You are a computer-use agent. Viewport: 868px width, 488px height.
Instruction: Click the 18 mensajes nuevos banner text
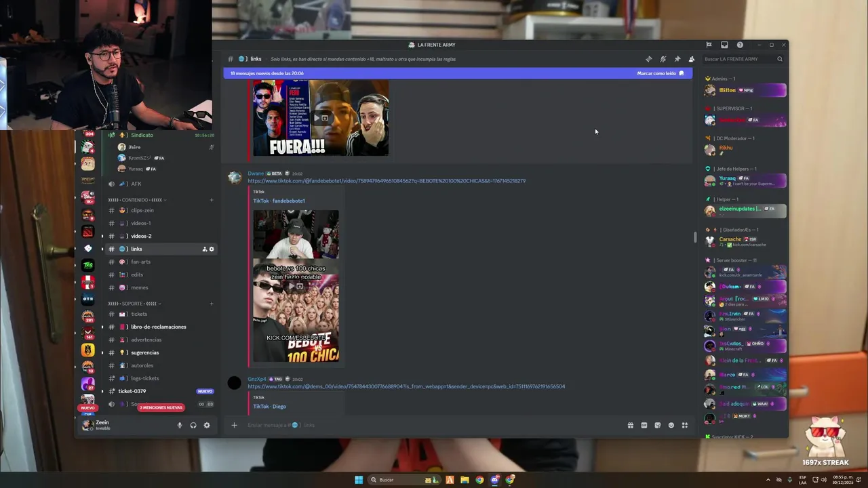[267, 73]
